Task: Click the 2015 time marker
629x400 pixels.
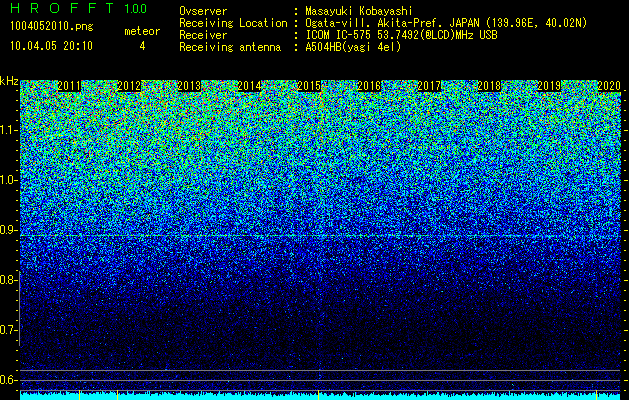Action: point(309,86)
